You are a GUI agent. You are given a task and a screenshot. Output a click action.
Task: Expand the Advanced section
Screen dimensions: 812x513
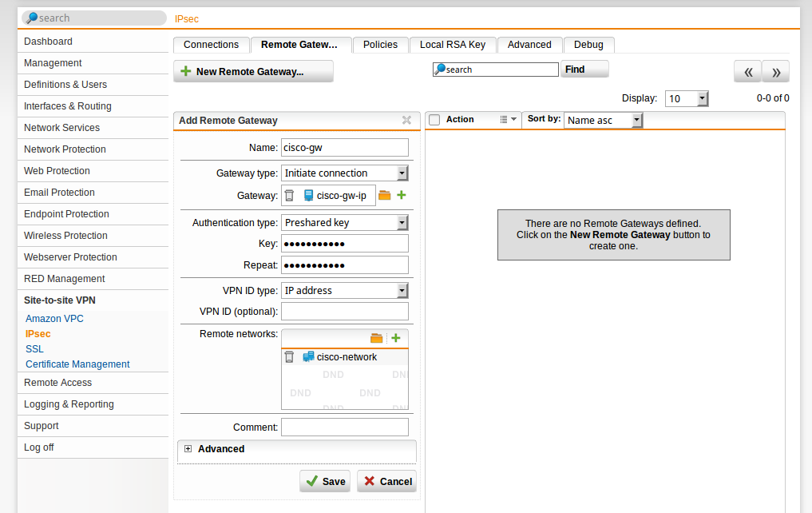[188, 448]
